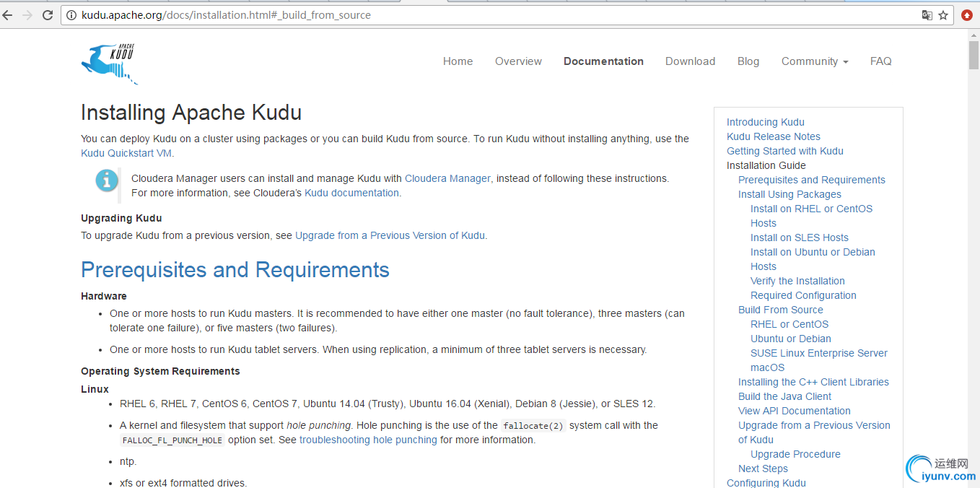Follow the Cloudera Manager link
The image size is (980, 488).
coord(447,178)
